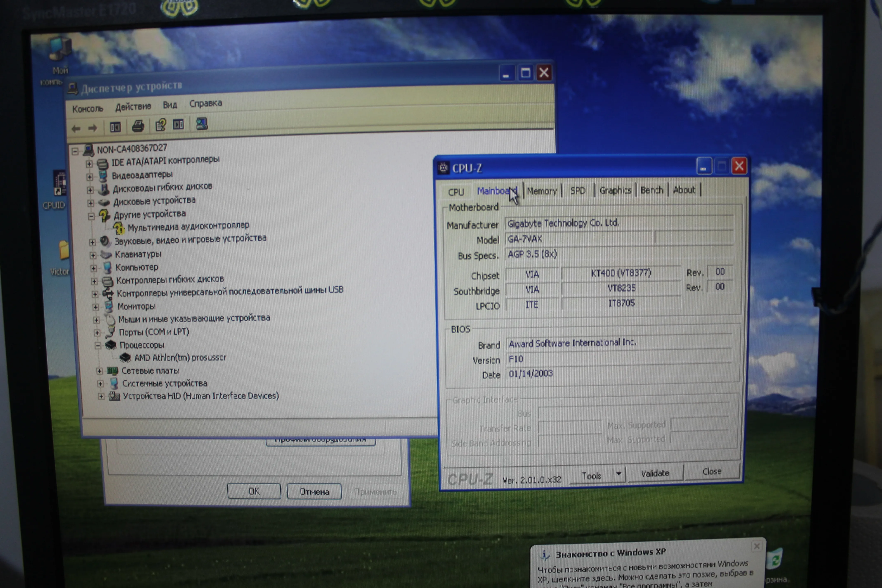
Task: Click OK in the system properties dialog
Action: pos(254,491)
